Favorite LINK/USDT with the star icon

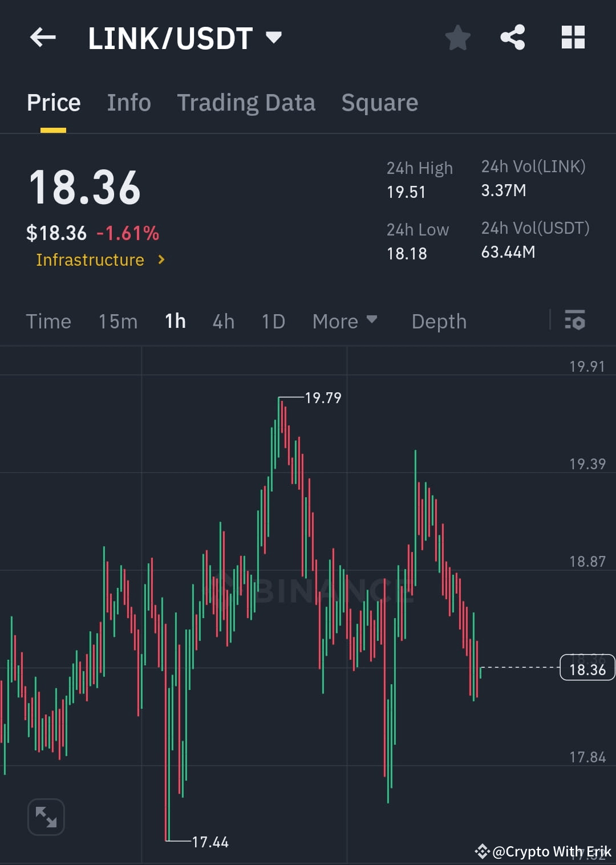457,37
